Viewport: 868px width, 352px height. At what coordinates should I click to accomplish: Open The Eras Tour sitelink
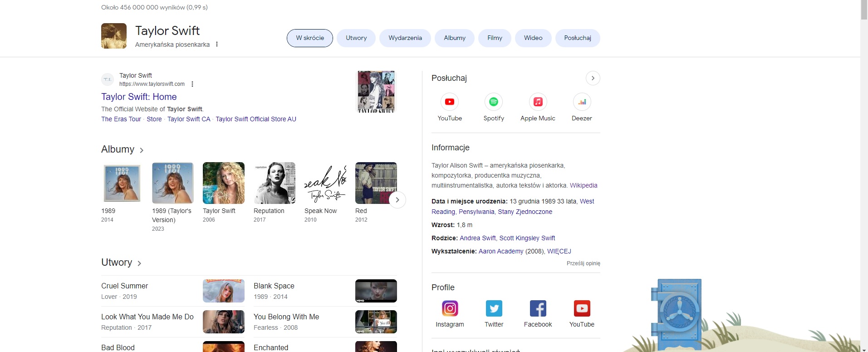(121, 119)
